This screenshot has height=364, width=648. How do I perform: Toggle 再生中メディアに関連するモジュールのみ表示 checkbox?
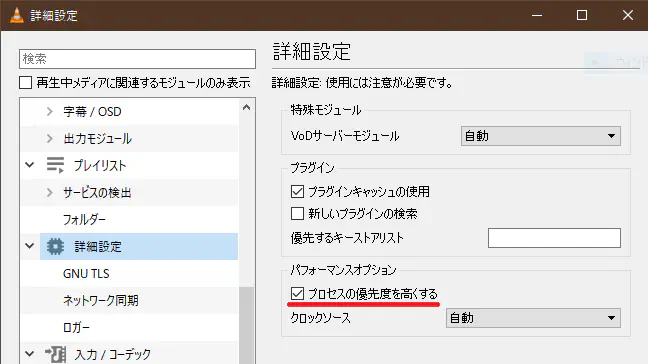(26, 83)
